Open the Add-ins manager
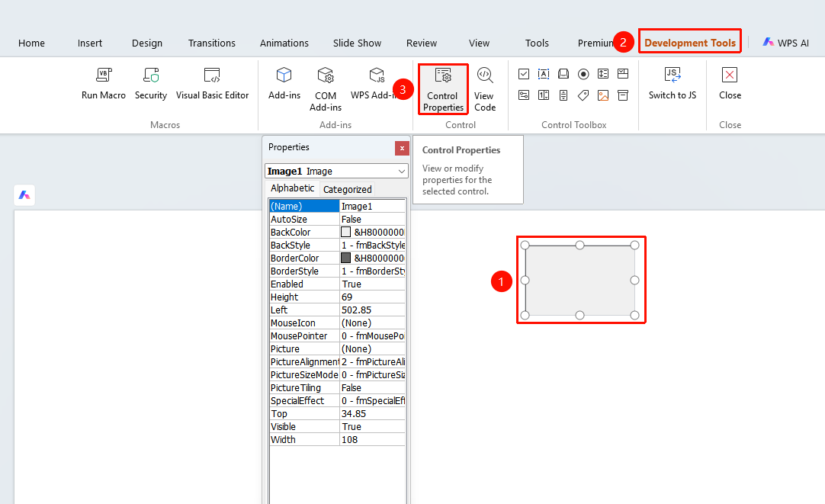 pos(284,83)
